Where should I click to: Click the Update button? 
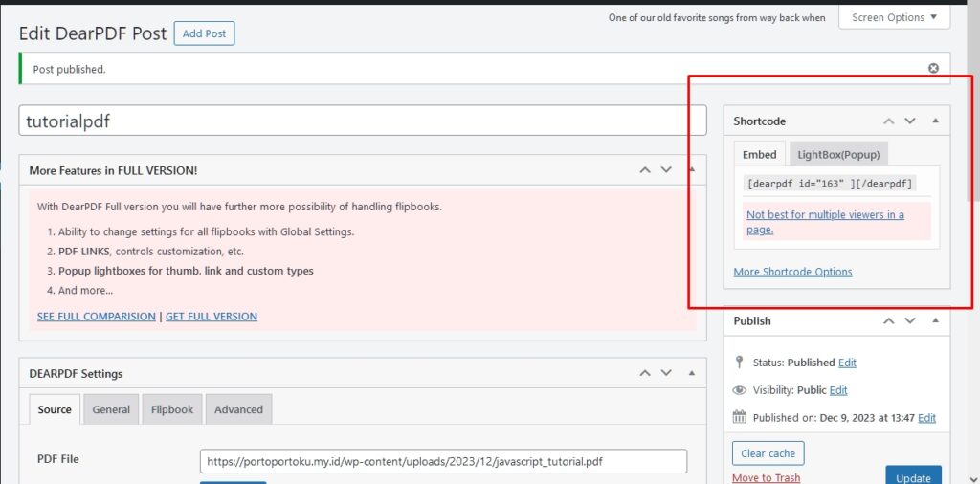[x=913, y=474]
